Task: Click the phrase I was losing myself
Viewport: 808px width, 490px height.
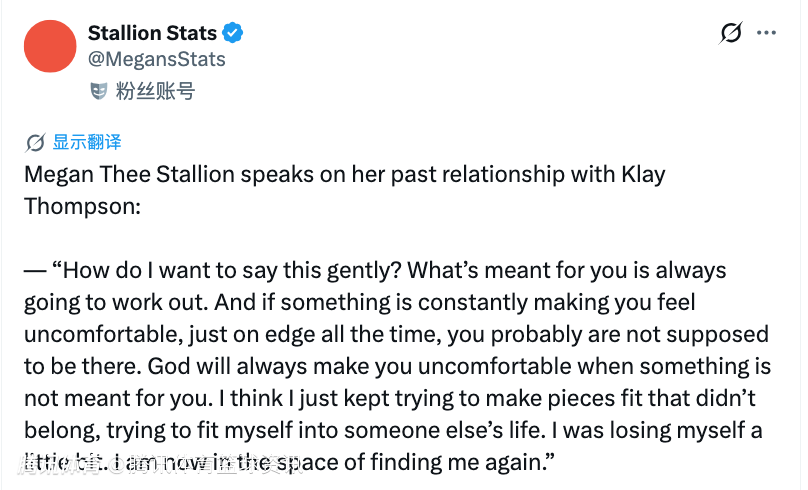Action: pyautogui.click(x=656, y=430)
